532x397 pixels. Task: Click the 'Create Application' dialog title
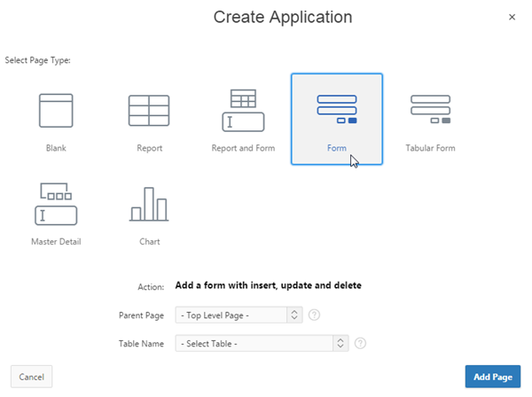click(283, 17)
